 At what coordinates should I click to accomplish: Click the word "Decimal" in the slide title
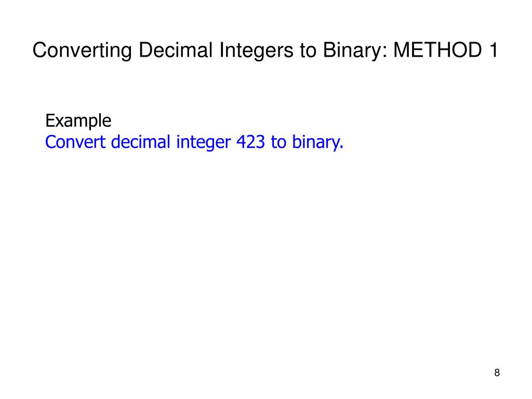176,50
